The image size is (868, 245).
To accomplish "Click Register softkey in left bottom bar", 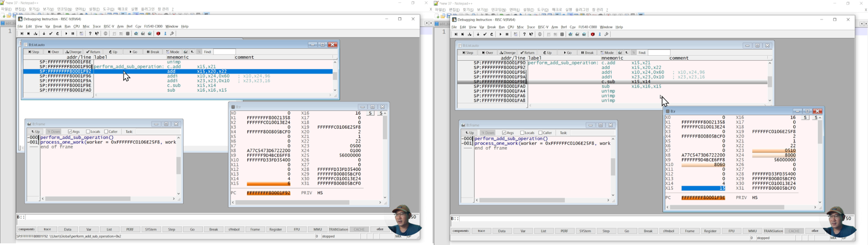I will point(275,229).
